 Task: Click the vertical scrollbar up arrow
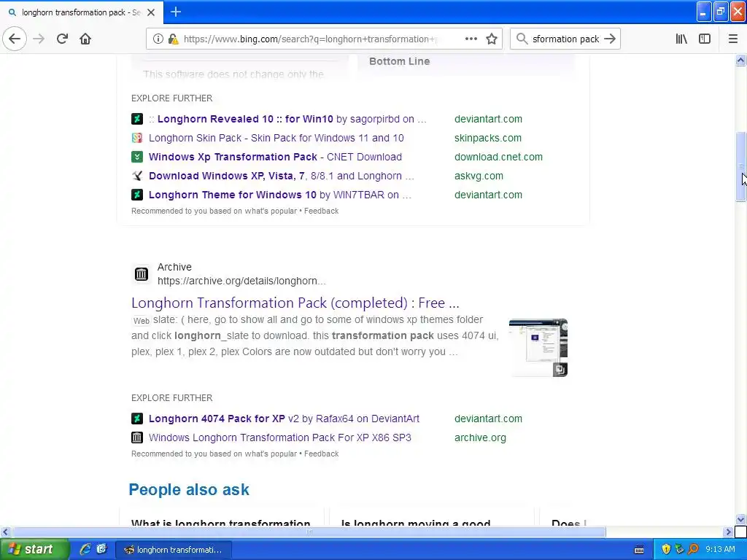pos(741,61)
